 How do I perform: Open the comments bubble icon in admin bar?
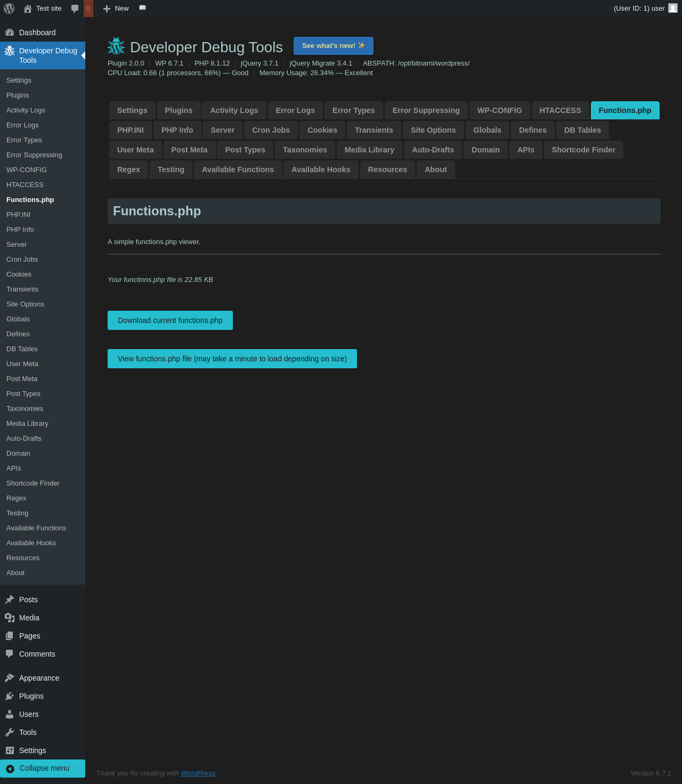click(75, 9)
